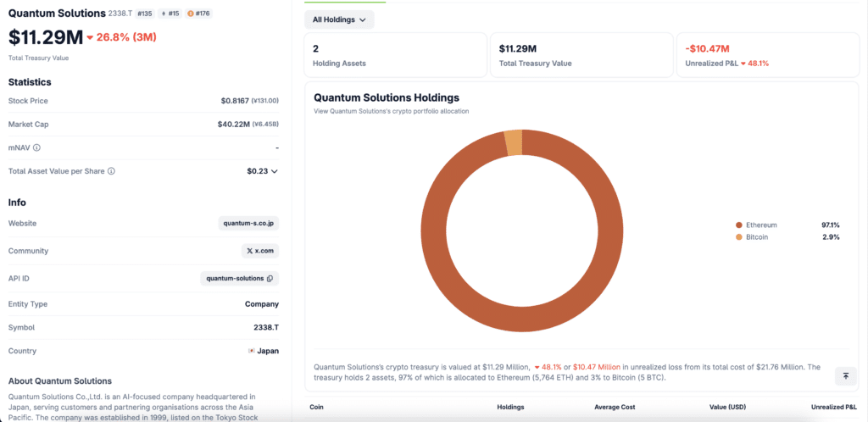The image size is (868, 422).
Task: Open the quantum-s.co.jp website link
Action: [248, 224]
